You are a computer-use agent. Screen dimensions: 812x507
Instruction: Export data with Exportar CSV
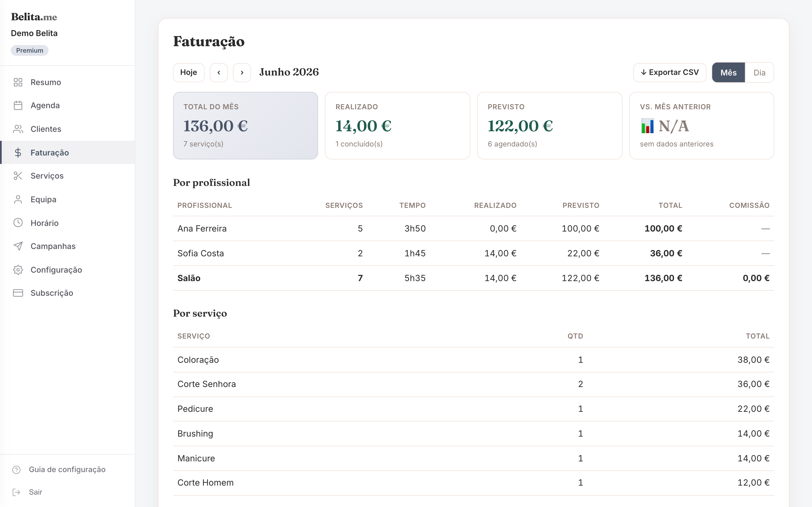pyautogui.click(x=670, y=72)
